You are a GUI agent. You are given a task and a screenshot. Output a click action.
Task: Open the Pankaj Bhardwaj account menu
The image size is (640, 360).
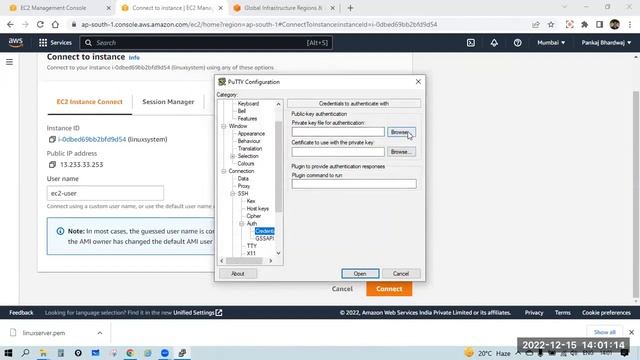click(606, 42)
